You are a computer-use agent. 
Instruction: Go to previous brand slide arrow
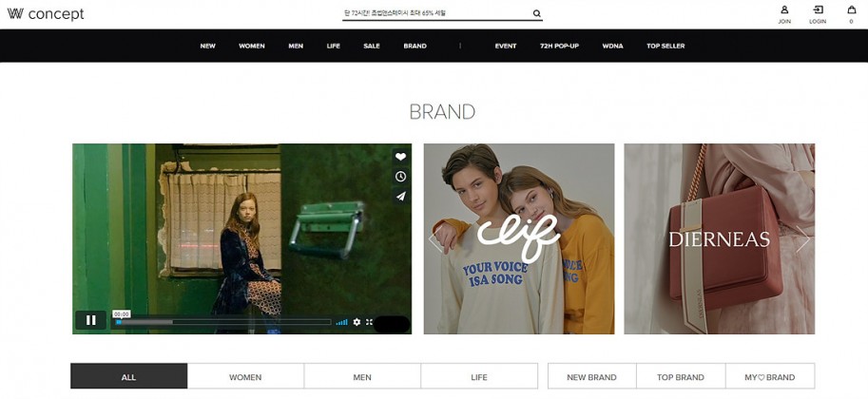click(x=435, y=240)
